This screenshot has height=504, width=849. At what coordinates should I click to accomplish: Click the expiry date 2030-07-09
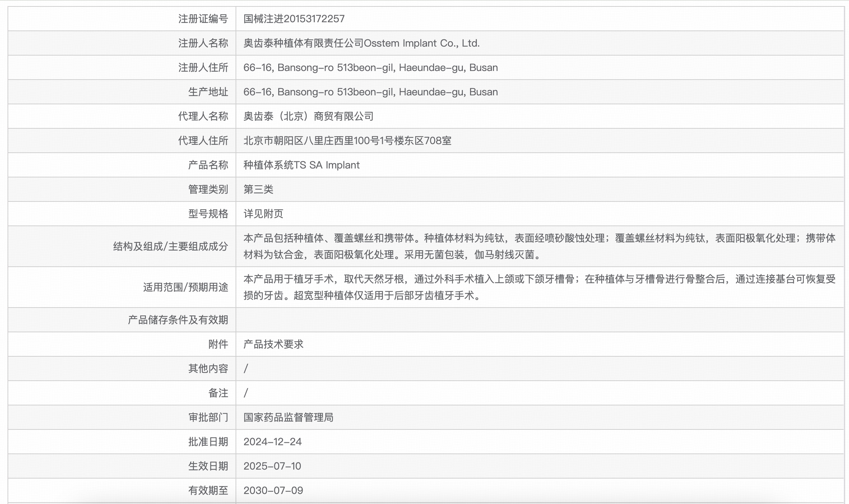pyautogui.click(x=273, y=490)
